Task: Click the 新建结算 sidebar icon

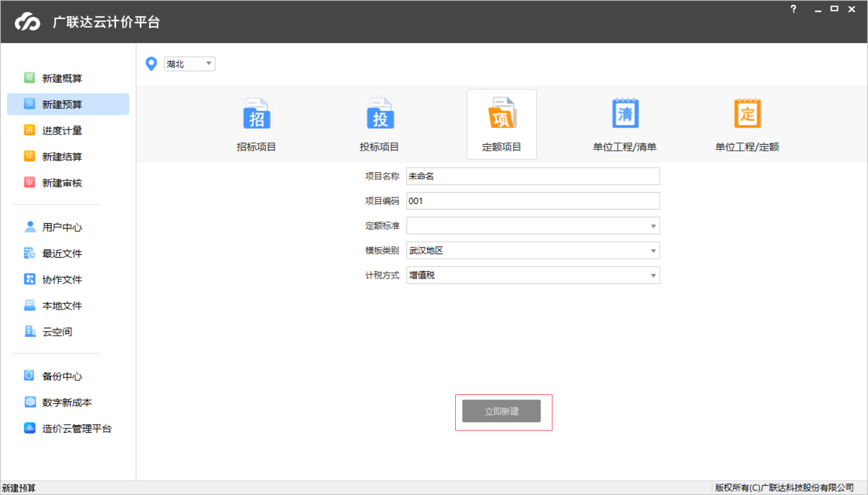Action: (29, 156)
